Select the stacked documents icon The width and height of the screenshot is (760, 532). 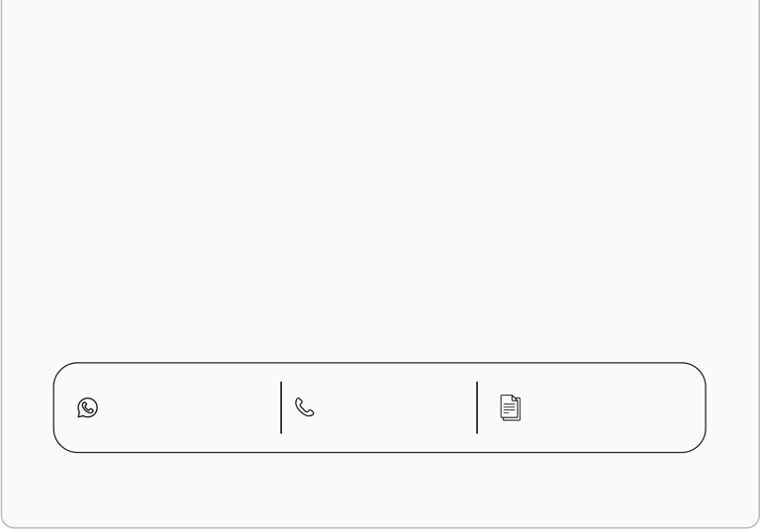click(x=511, y=407)
